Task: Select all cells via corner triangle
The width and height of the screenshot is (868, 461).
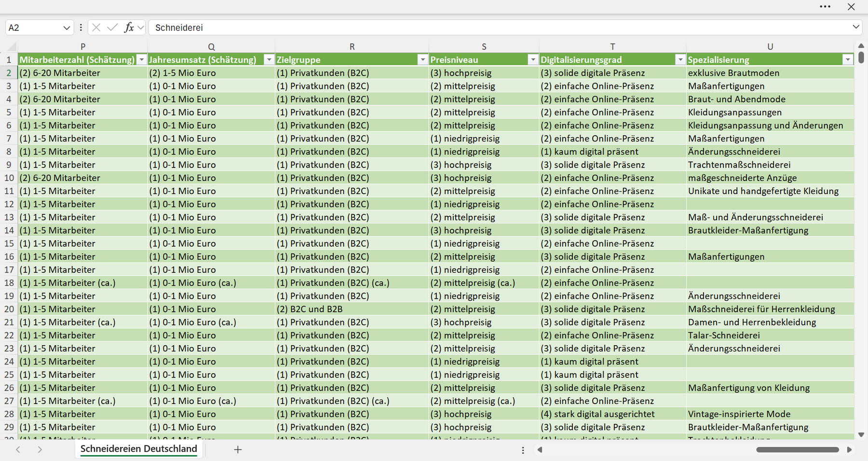Action: (x=11, y=47)
